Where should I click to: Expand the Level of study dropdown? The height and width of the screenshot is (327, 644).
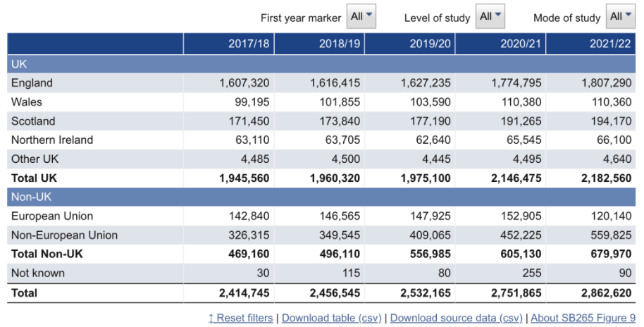pyautogui.click(x=490, y=17)
